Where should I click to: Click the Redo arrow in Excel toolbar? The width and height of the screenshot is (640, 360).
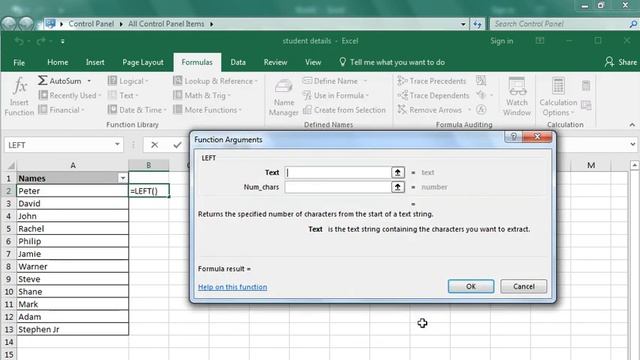(40, 41)
